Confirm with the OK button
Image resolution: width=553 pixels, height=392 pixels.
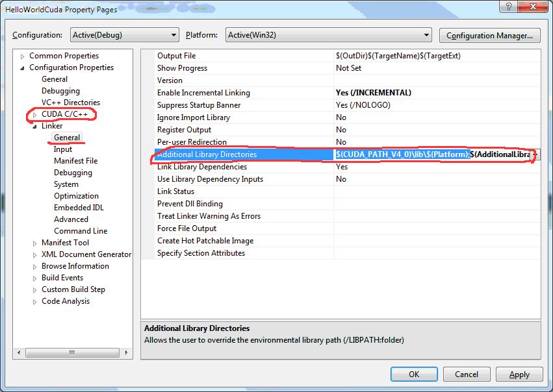click(414, 374)
